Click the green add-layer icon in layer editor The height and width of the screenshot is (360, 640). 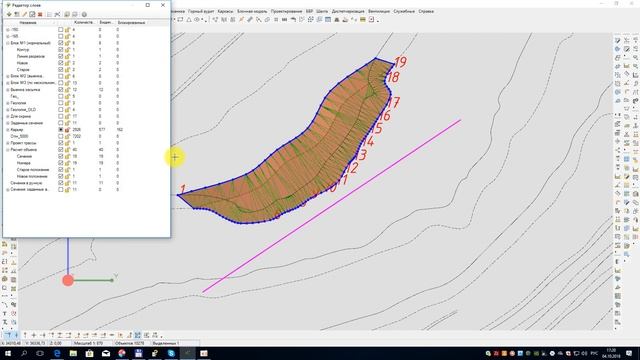pyautogui.click(x=9, y=15)
